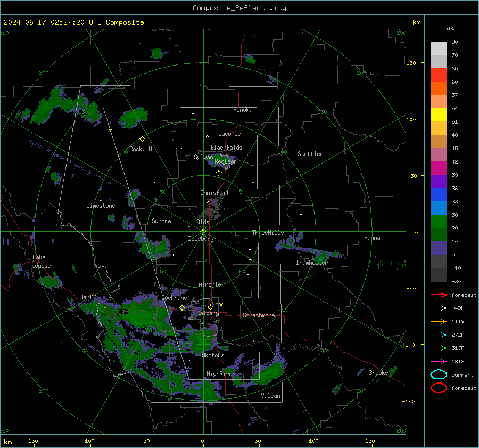Image resolution: width=479 pixels, height=448 pixels.
Task: Click the Strathmore city label
Action: 259,315
